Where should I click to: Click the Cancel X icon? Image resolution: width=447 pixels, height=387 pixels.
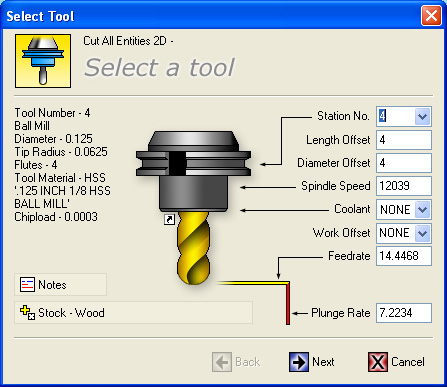(378, 362)
